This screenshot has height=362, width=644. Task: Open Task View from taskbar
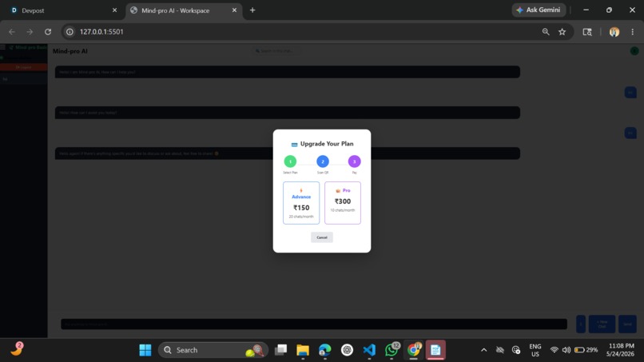pos(281,350)
